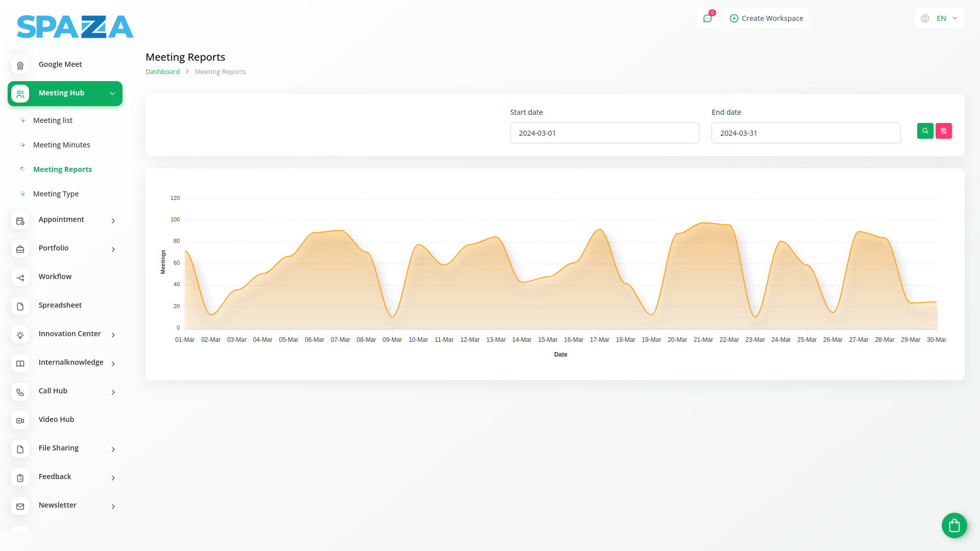Click the Meeting Reports breadcrumb text
The height and width of the screenshot is (551, 980).
220,72
